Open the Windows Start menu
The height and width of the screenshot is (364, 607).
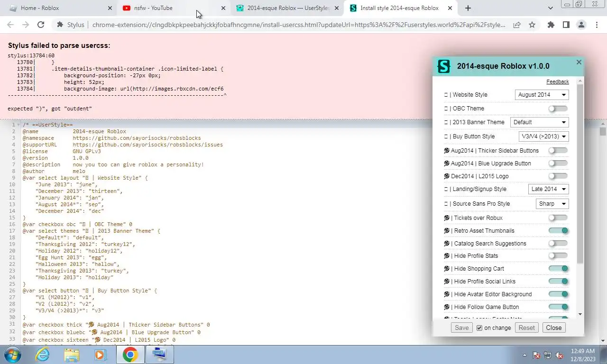[x=12, y=355]
